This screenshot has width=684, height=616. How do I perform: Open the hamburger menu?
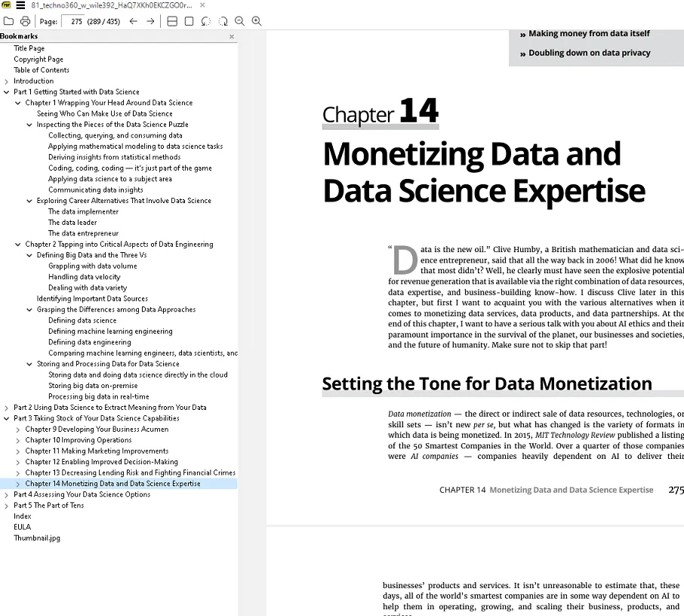pyautogui.click(x=20, y=5)
